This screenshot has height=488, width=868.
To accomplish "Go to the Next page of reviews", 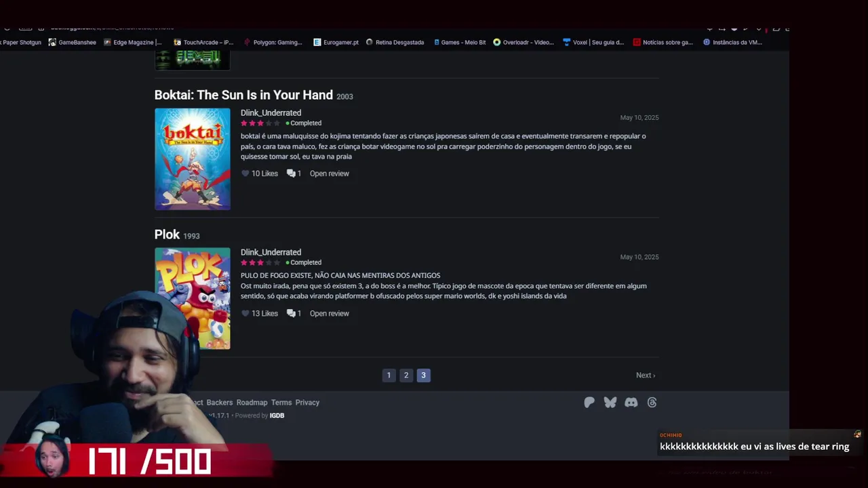I will tap(646, 375).
